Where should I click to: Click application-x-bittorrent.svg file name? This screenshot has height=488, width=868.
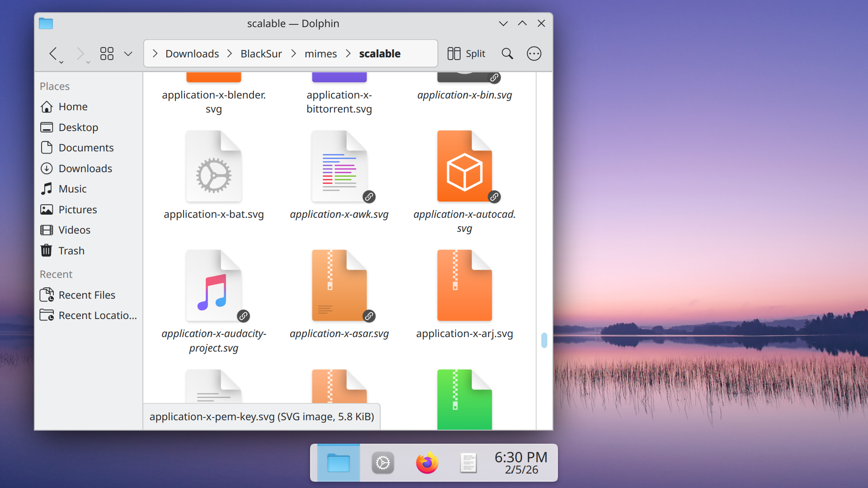(340, 102)
